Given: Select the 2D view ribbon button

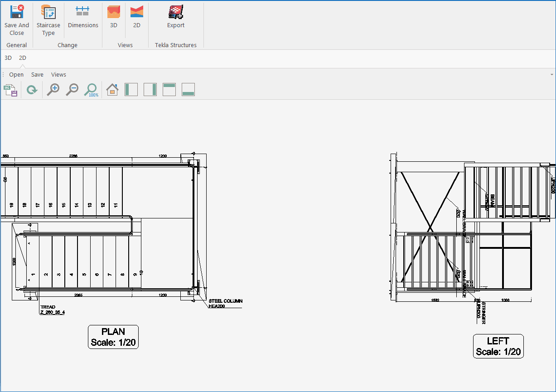Looking at the screenshot, I should pyautogui.click(x=136, y=17).
